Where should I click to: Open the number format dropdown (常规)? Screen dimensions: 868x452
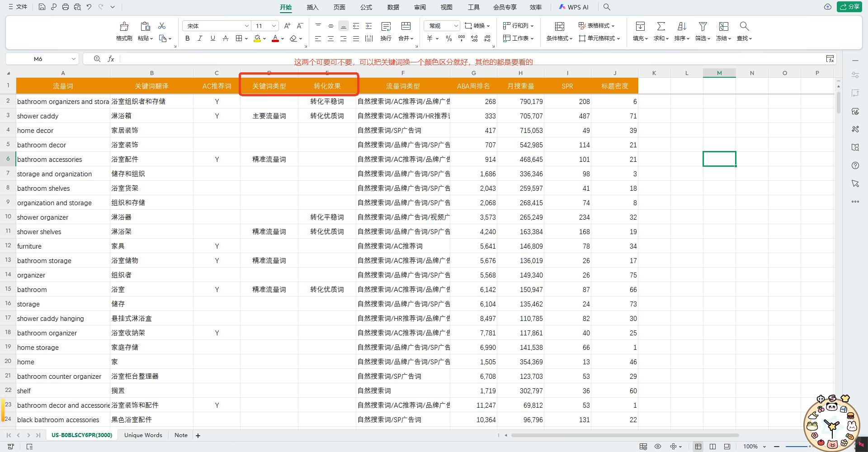click(x=456, y=26)
